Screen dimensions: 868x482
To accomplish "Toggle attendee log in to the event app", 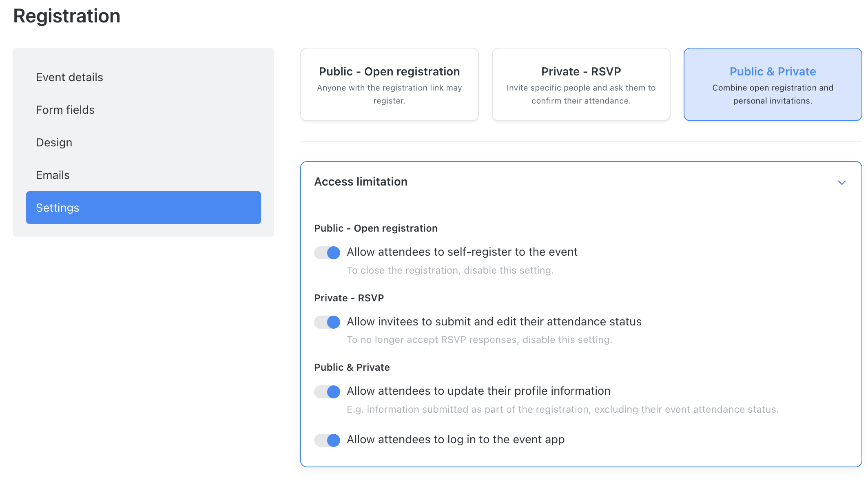I will tap(327, 440).
